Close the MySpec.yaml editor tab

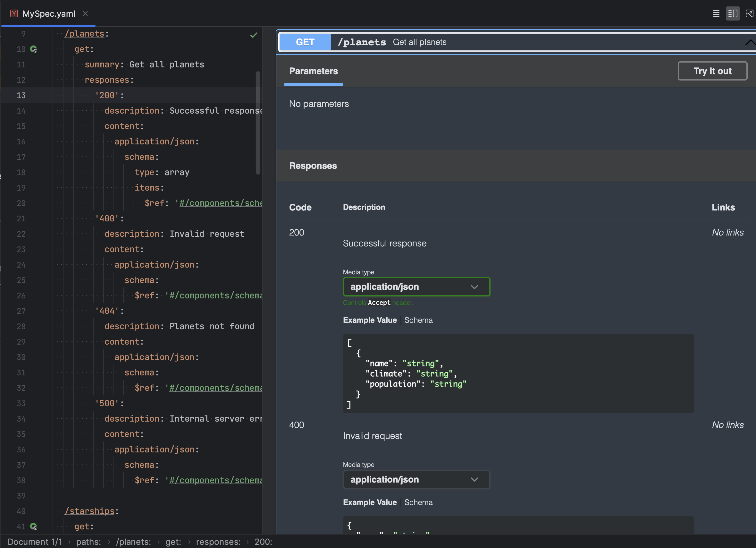[x=85, y=14]
